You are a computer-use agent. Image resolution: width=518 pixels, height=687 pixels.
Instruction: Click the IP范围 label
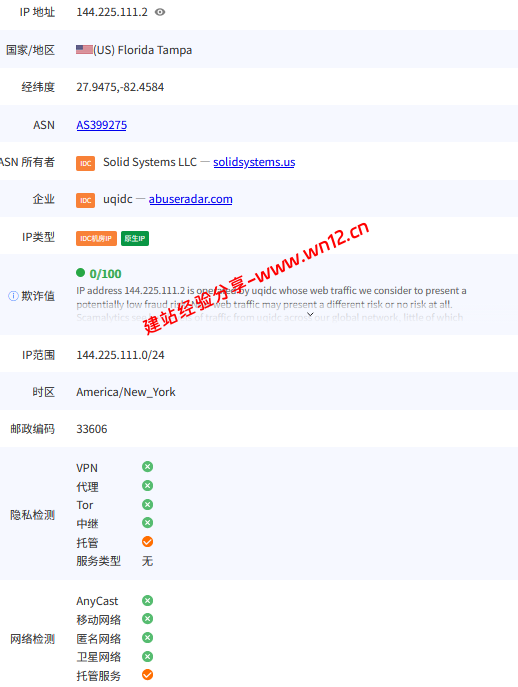coord(39,355)
